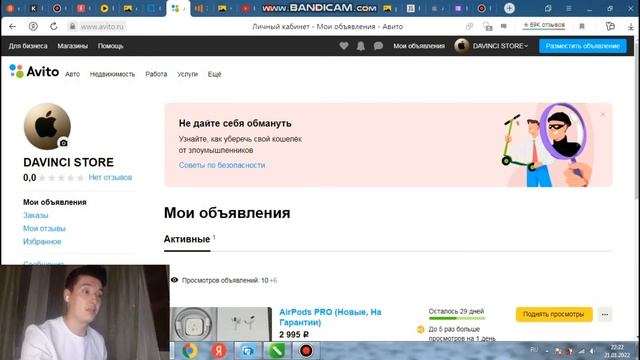
Task: Click Разместить объявление button
Action: point(582,46)
